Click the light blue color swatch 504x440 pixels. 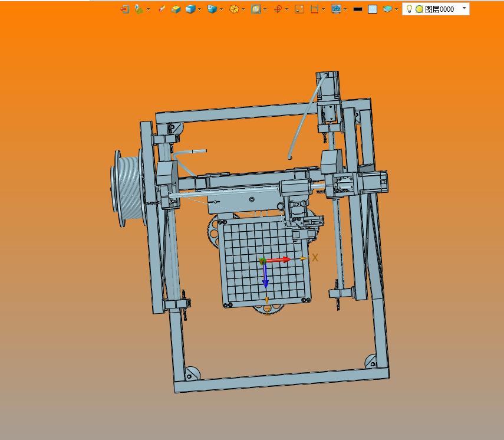coord(373,9)
